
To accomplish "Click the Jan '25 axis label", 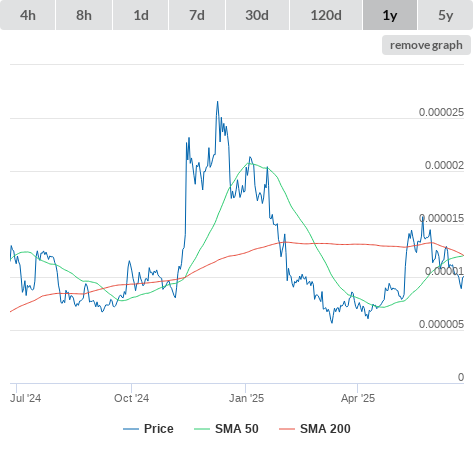I will (246, 398).
